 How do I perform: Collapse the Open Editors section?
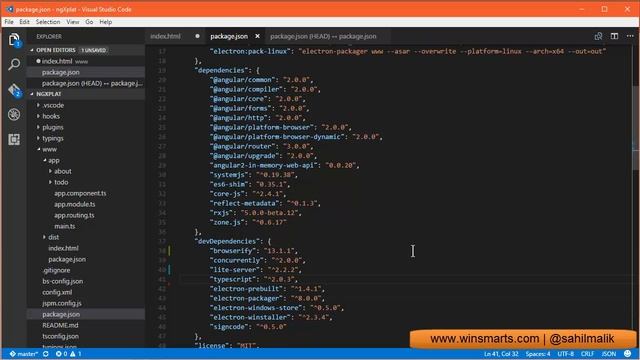pos(32,50)
